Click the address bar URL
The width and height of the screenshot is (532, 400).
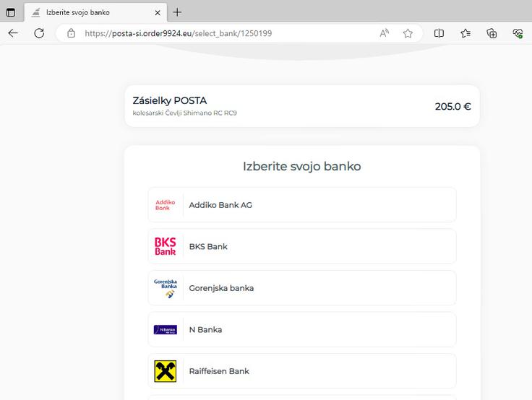pyautogui.click(x=178, y=33)
